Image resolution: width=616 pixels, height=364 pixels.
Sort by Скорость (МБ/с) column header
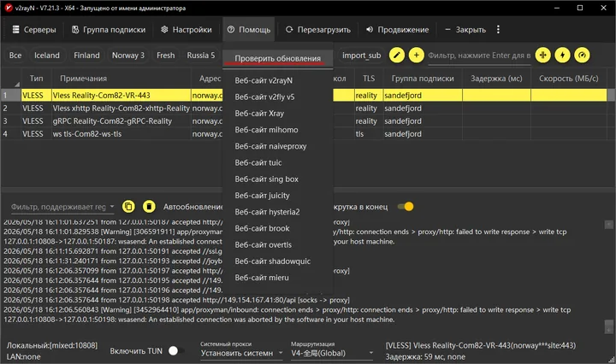(x=568, y=79)
